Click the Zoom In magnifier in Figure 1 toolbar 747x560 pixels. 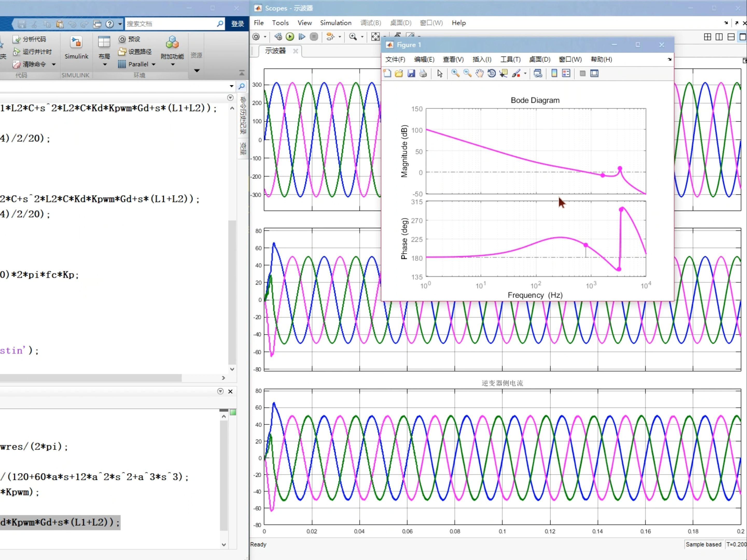click(x=455, y=73)
